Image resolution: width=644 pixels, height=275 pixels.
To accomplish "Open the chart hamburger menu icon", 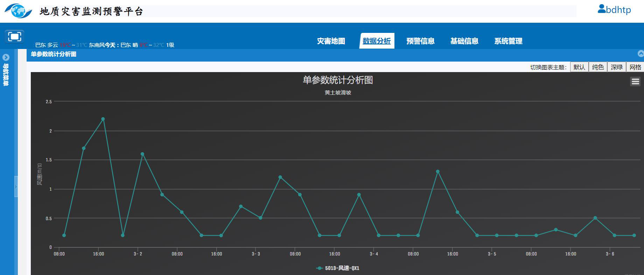I will (635, 82).
